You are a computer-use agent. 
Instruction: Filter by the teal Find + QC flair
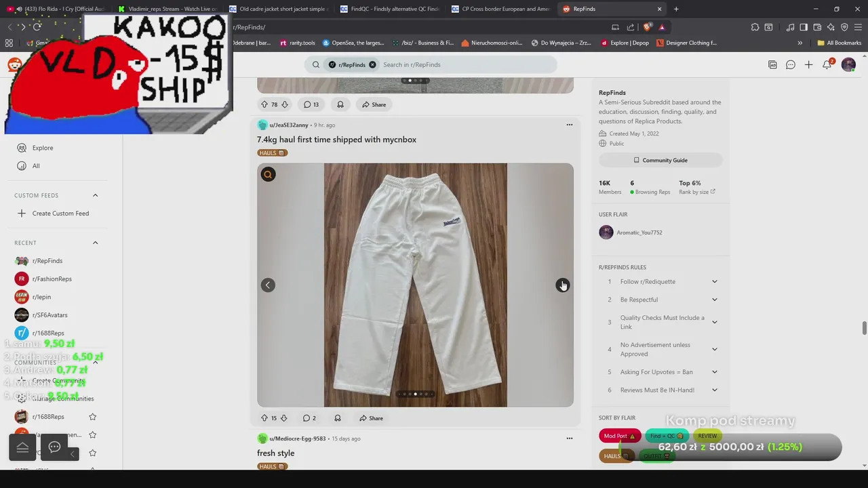[x=667, y=436]
